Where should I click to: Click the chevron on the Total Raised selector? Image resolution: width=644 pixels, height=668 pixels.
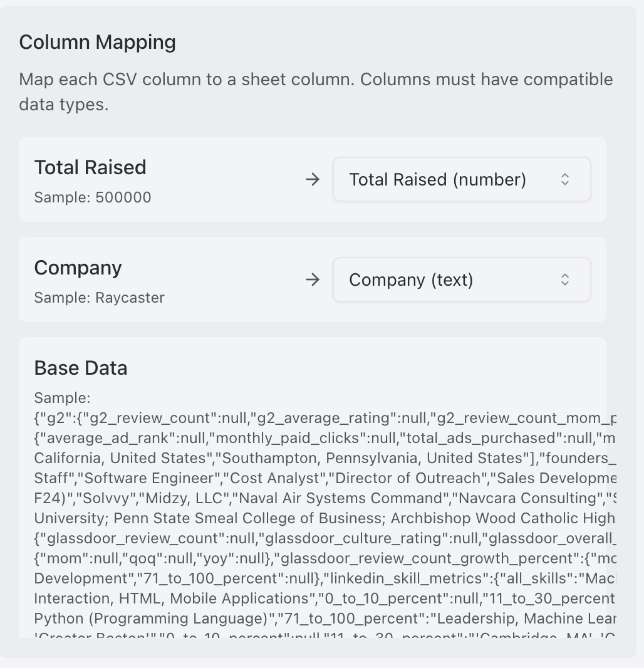pyautogui.click(x=564, y=179)
